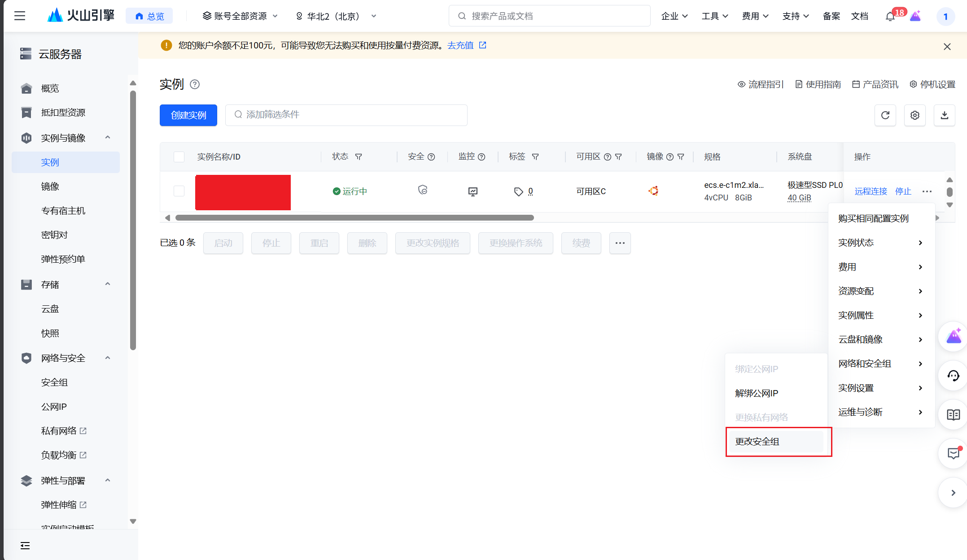Click the help icon next to 实例 title
Image resolution: width=967 pixels, height=560 pixels.
tap(195, 84)
